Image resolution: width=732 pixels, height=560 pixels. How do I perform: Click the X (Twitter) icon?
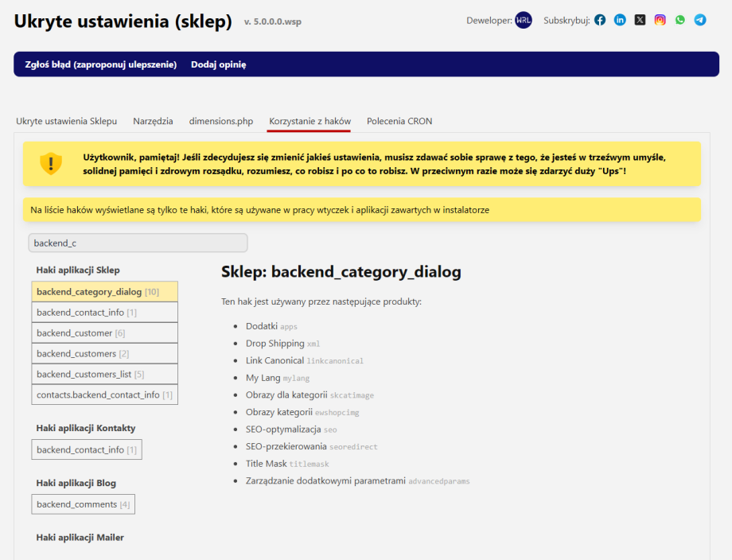click(640, 20)
